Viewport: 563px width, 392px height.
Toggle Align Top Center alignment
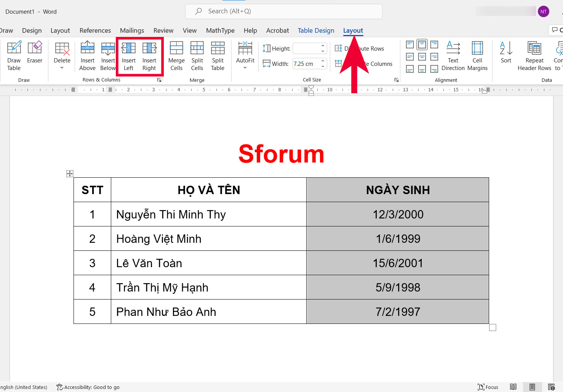[422, 45]
